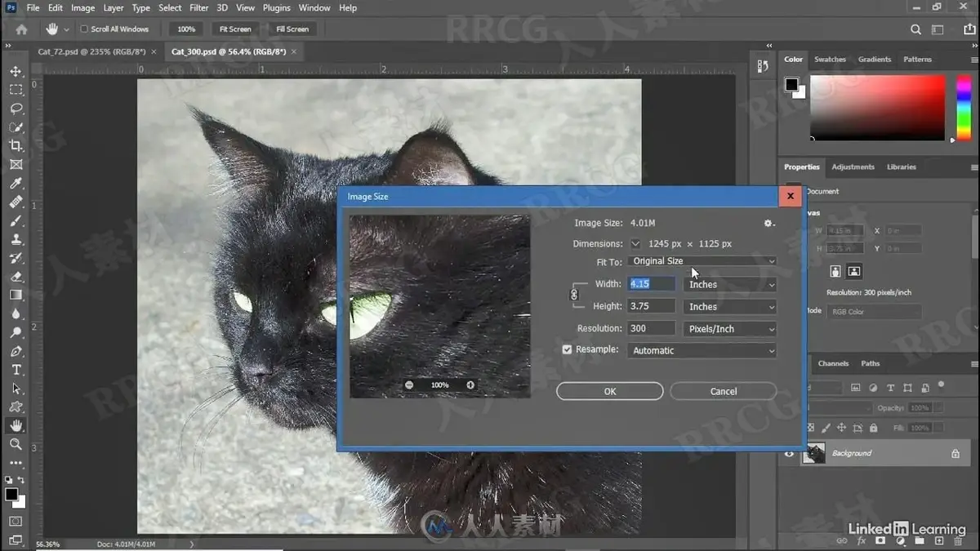Click the Fit Screen button
This screenshot has width=980, height=551.
235,29
